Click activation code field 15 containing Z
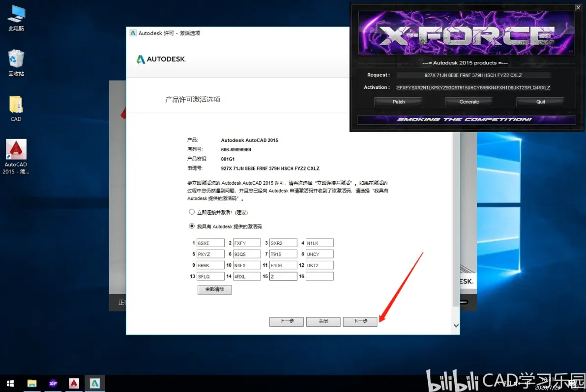 [283, 276]
